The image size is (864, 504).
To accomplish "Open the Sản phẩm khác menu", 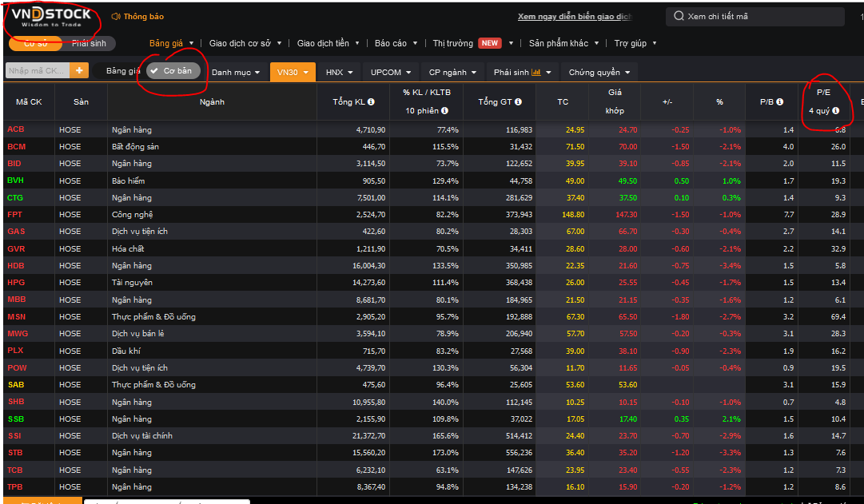I will [563, 43].
